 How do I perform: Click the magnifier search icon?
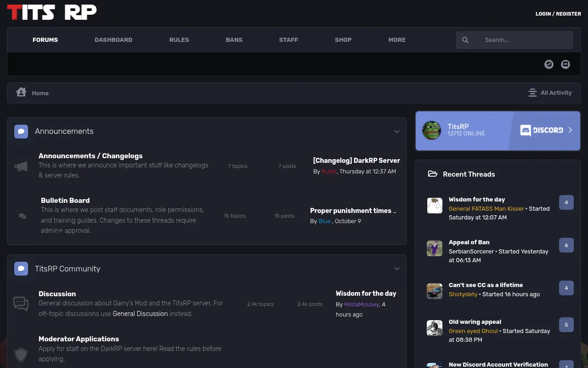click(x=465, y=40)
